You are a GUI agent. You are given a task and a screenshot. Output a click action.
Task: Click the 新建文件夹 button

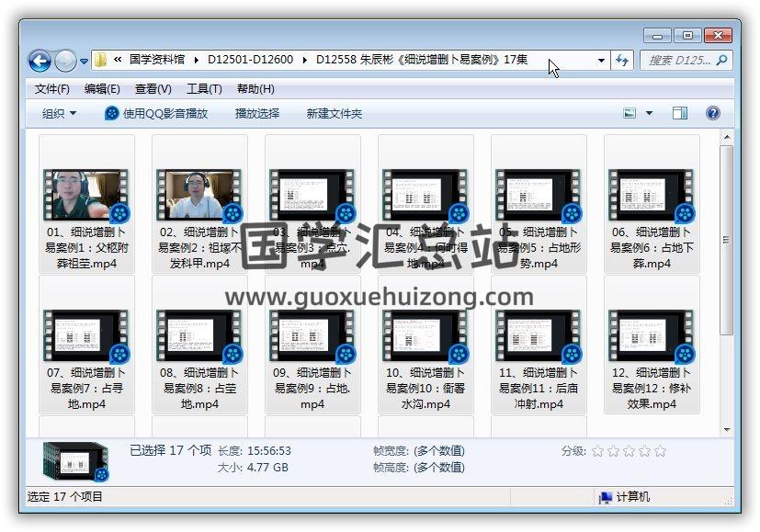[335, 113]
